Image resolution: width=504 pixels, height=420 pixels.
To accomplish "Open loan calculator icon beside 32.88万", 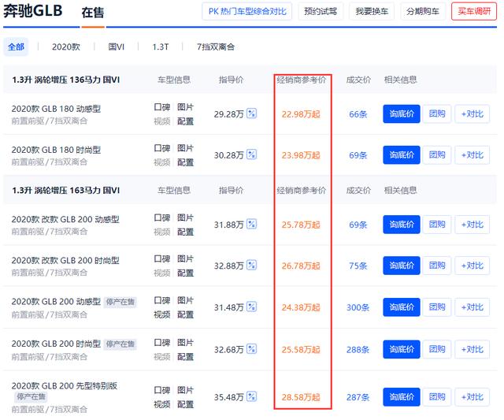I will tap(251, 266).
